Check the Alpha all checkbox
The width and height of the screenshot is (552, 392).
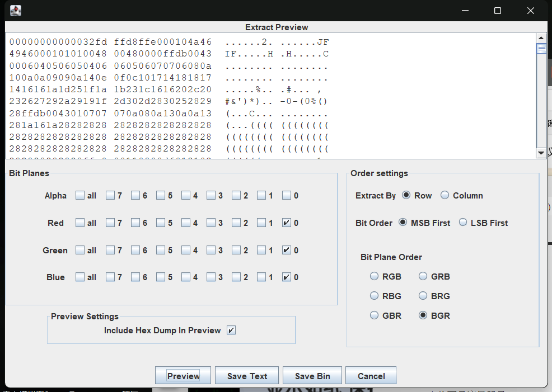[x=80, y=196]
